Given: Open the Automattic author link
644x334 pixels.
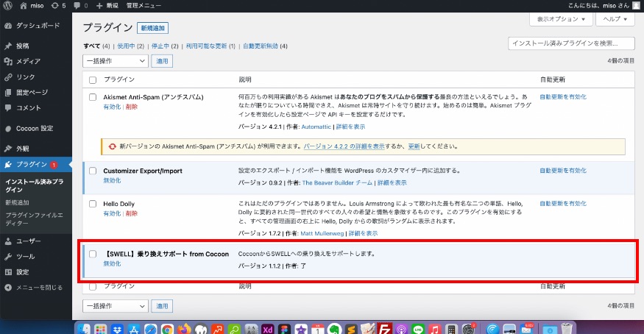Looking at the screenshot, I should [316, 127].
